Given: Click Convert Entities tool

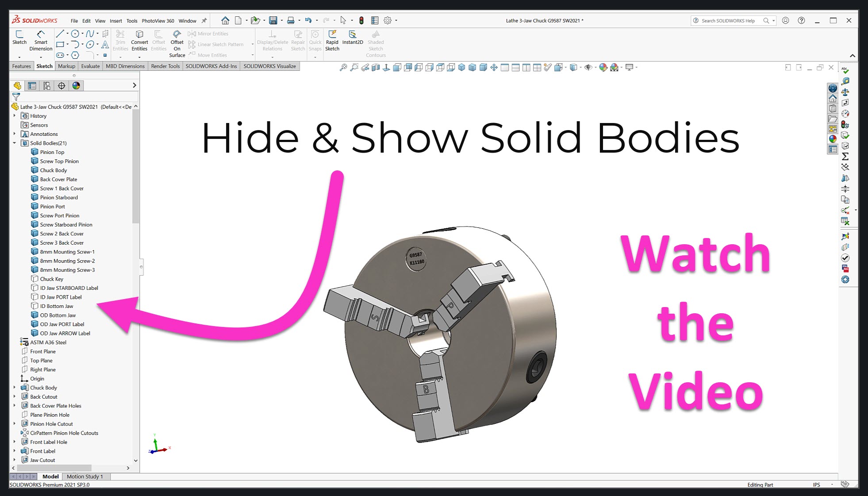Looking at the screenshot, I should (x=139, y=41).
